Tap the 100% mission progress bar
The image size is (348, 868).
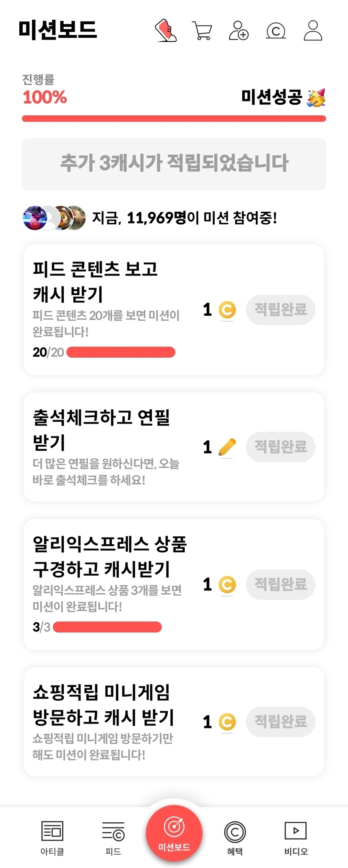point(174,119)
